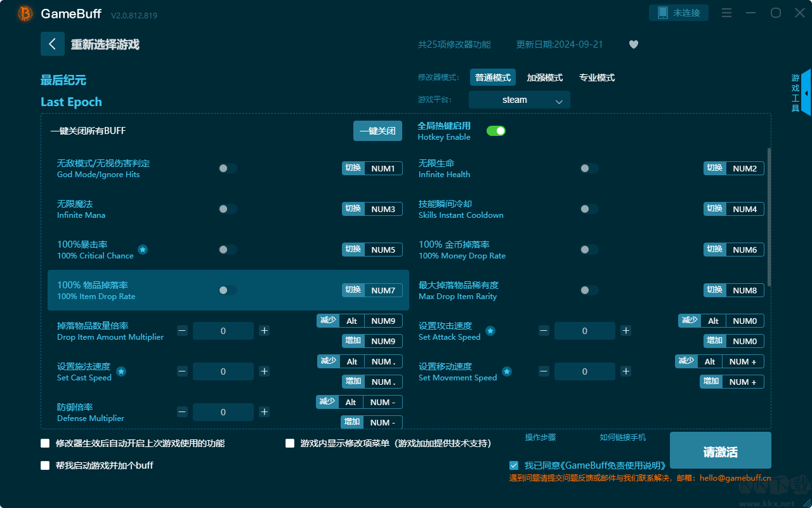Click plus for Set Movement Speed

tap(625, 371)
